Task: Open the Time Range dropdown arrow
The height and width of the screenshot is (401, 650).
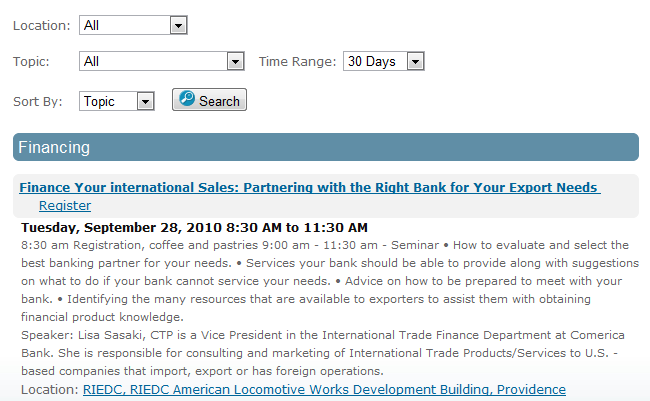Action: click(x=415, y=61)
